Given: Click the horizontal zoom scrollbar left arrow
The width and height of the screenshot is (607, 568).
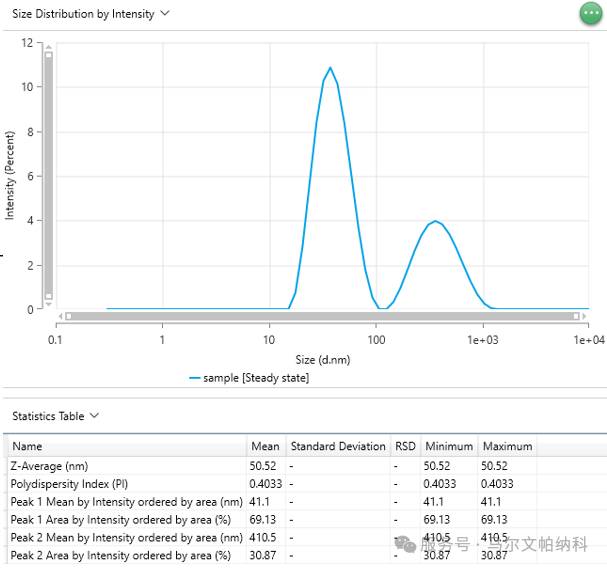Looking at the screenshot, I should pyautogui.click(x=60, y=316).
